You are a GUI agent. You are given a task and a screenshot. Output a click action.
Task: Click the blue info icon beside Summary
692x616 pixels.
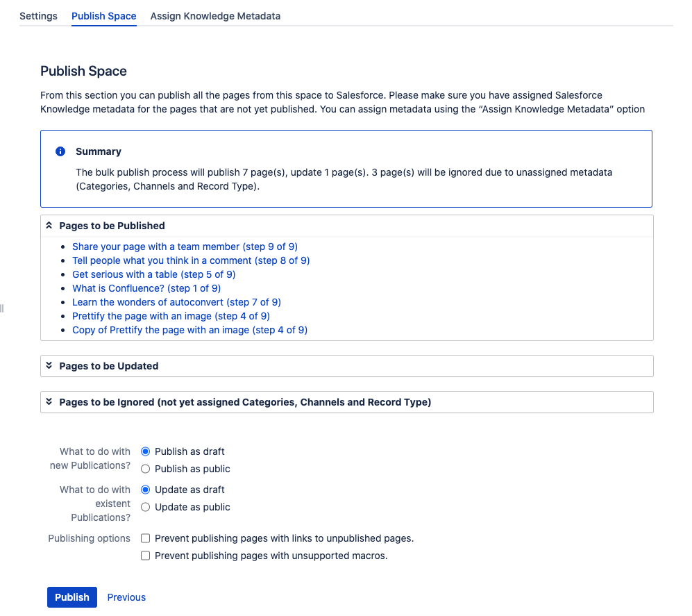tap(60, 151)
